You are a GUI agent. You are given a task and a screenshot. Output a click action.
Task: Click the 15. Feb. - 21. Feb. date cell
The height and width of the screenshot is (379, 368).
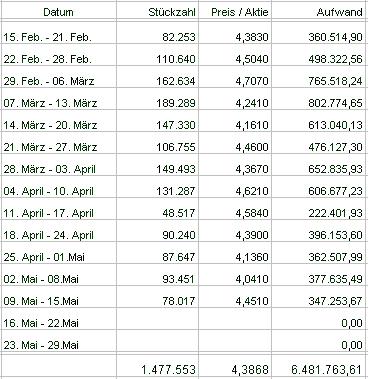point(58,33)
